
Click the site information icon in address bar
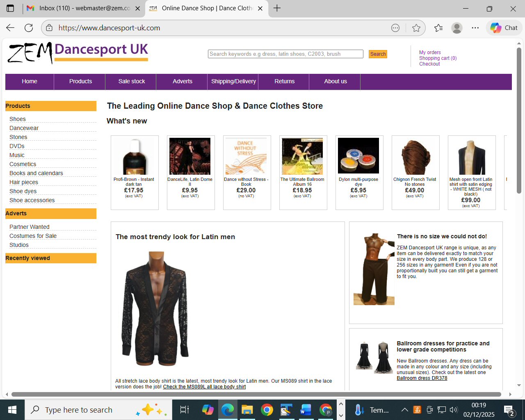click(x=50, y=28)
